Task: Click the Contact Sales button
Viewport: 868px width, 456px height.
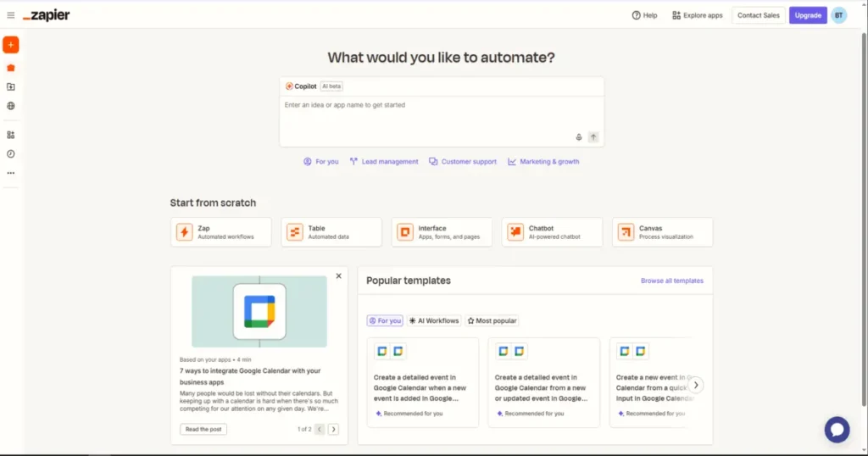Action: coord(758,15)
